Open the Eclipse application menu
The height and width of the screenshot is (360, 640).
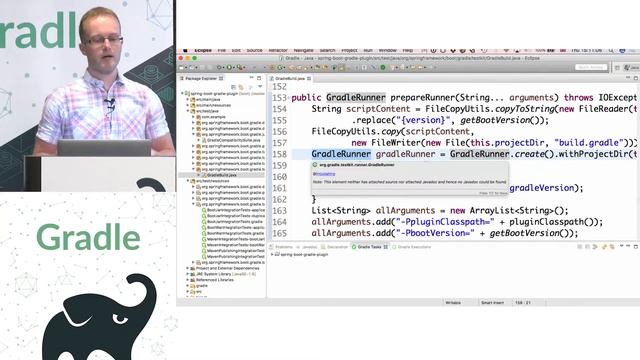[203, 50]
